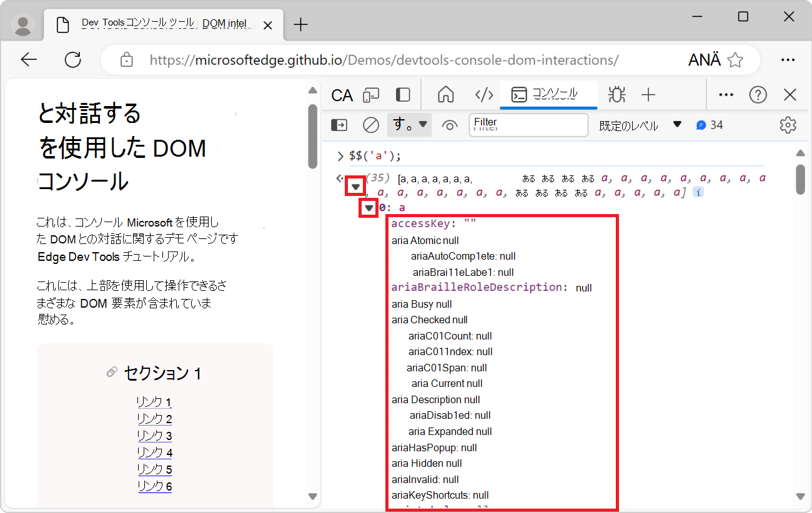Toggle device emulation in DevTools
Viewport: 812px width, 513px height.
tap(372, 95)
